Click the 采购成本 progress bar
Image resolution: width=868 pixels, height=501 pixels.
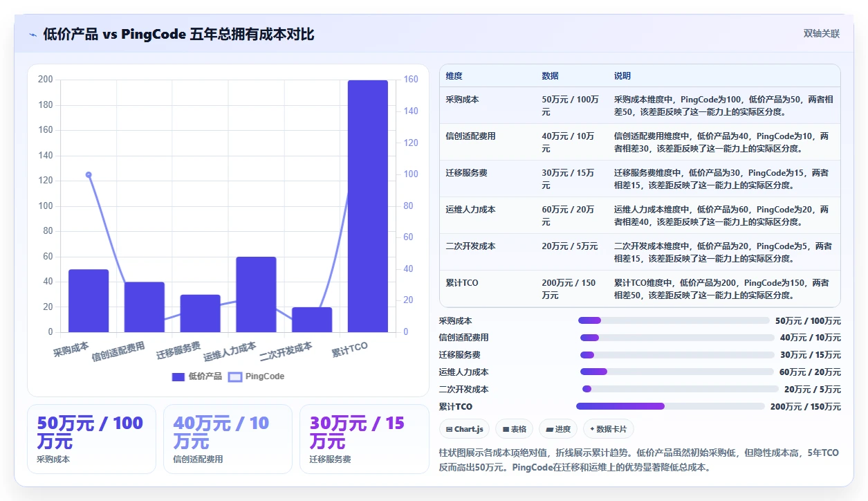(x=674, y=320)
